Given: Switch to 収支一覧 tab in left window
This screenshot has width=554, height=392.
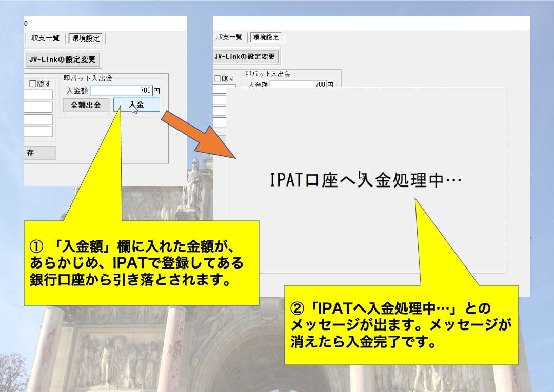Looking at the screenshot, I should (x=46, y=38).
